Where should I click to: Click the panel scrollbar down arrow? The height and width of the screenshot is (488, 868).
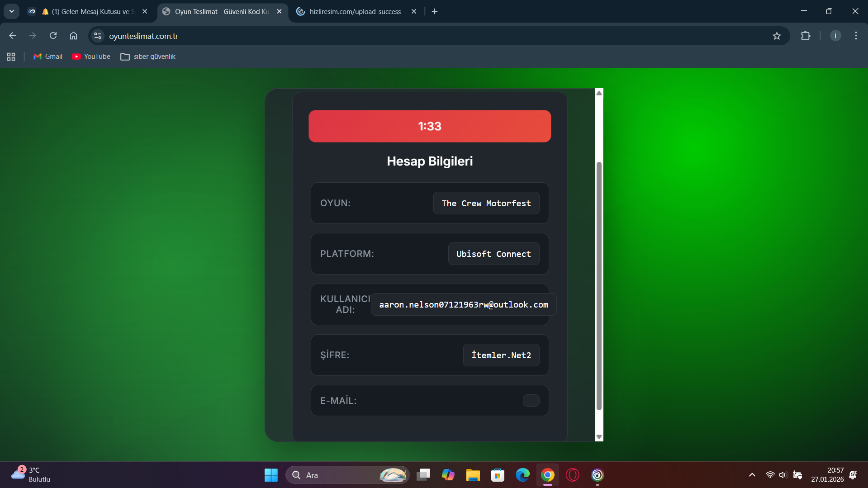pyautogui.click(x=599, y=437)
